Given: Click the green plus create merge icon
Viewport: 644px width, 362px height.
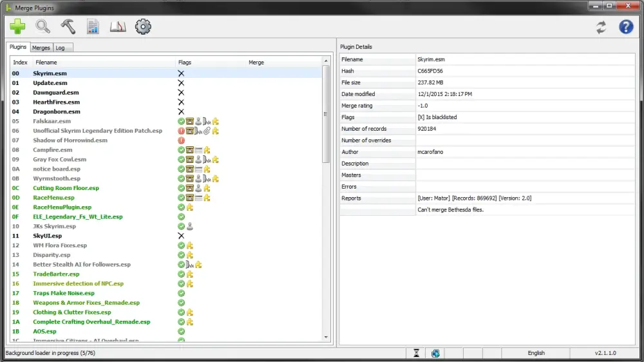Looking at the screenshot, I should 17,26.
